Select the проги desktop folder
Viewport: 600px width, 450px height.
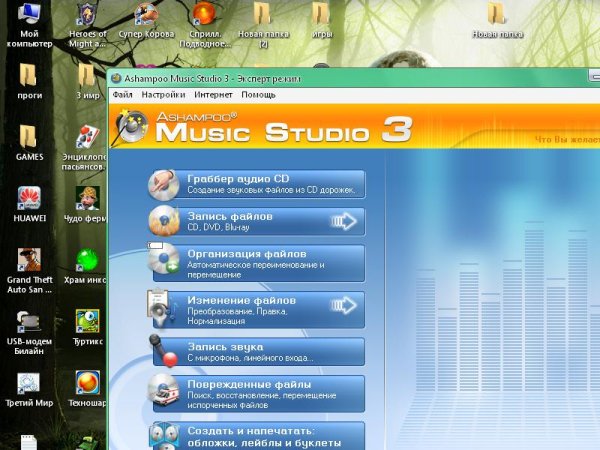[29, 82]
